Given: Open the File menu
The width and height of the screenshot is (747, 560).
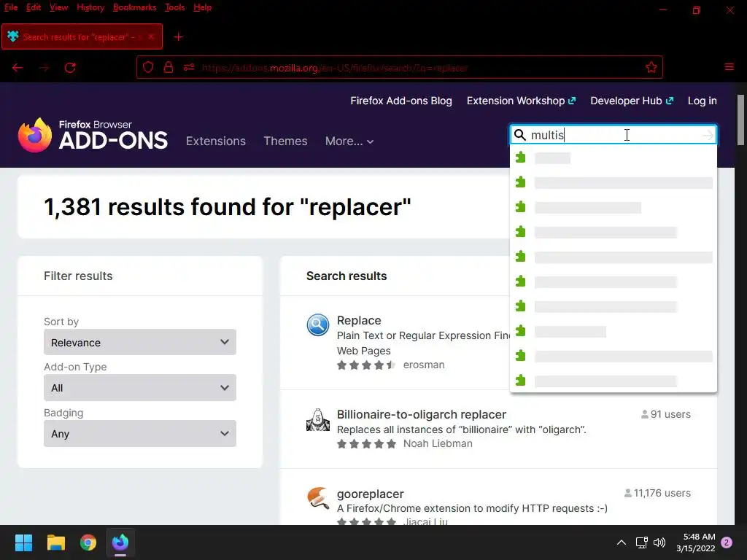Looking at the screenshot, I should coord(11,7).
